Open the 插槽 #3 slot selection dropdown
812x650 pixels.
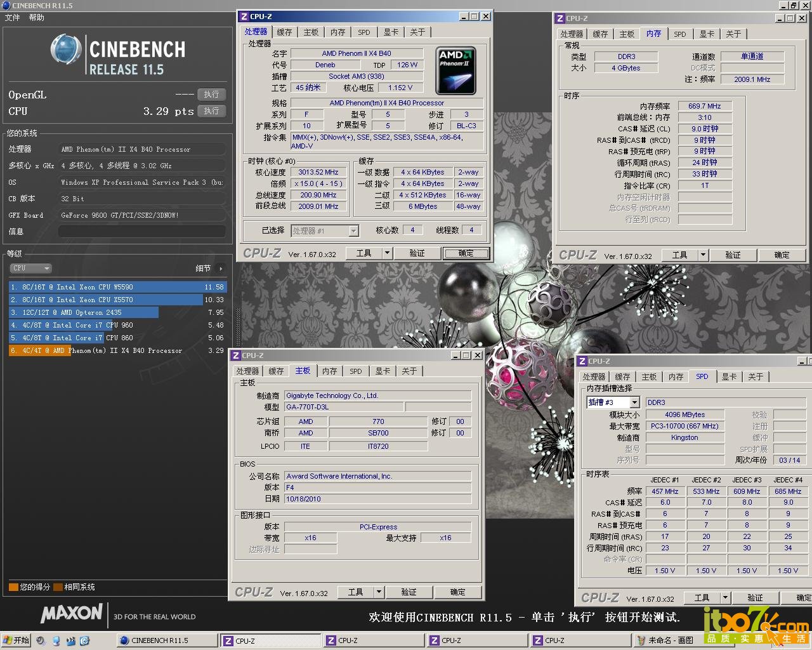pos(634,402)
